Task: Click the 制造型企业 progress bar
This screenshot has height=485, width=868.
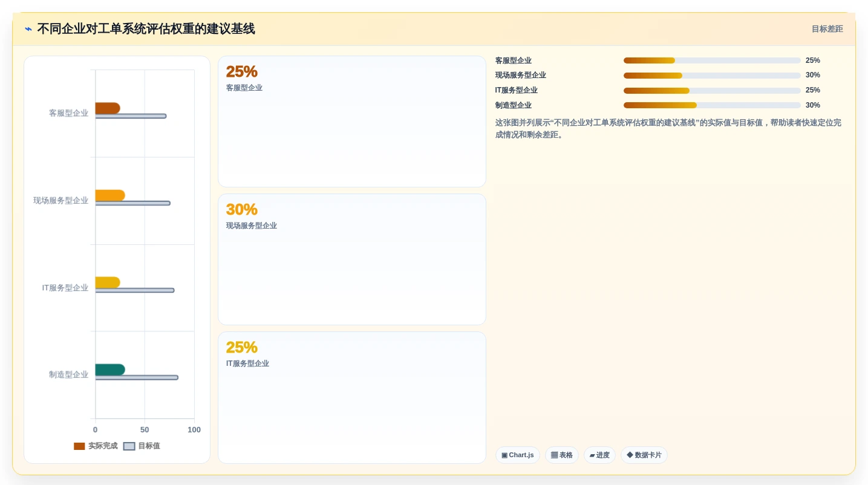Action: [x=712, y=105]
